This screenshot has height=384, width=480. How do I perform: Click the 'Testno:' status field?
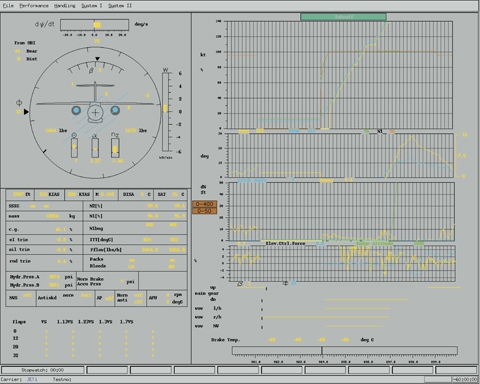[x=62, y=379]
